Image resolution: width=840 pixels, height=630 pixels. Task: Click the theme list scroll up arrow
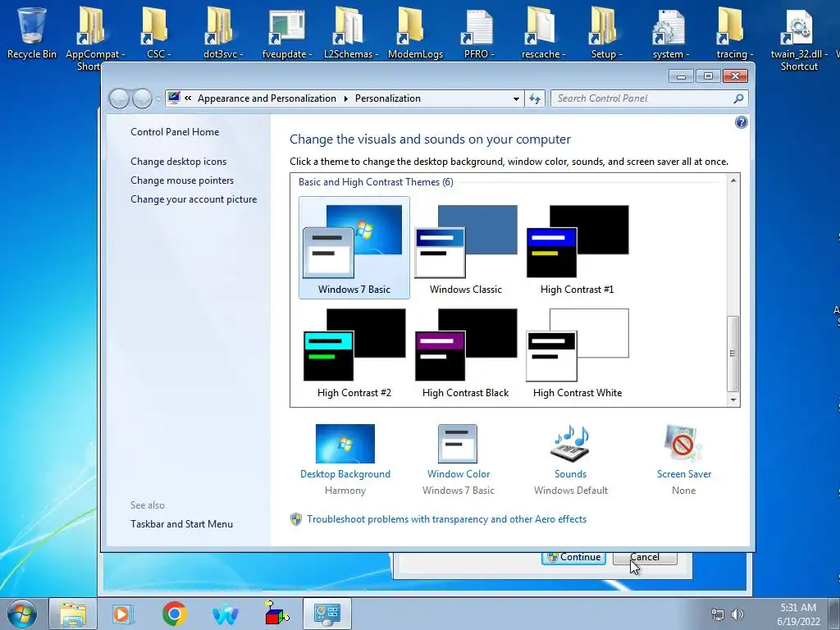tap(733, 180)
